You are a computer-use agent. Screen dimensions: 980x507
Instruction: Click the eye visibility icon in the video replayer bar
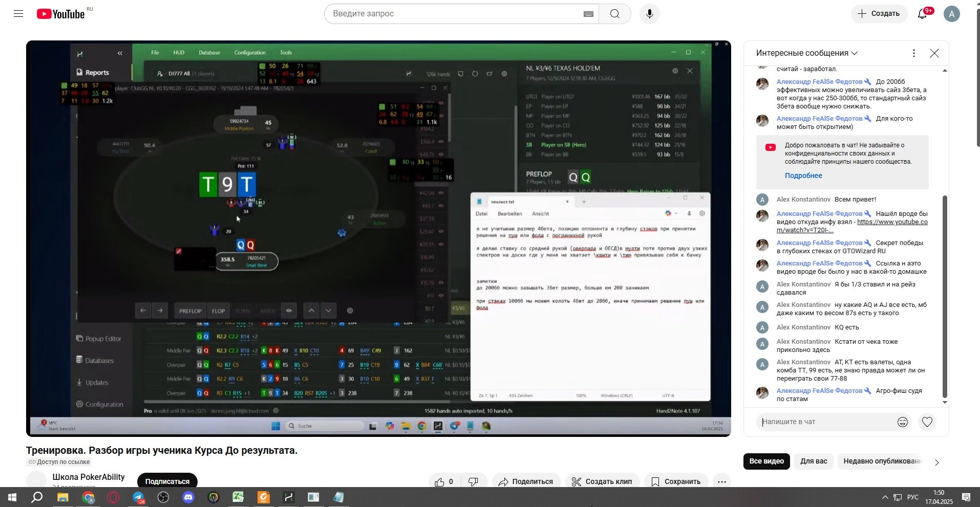pyautogui.click(x=289, y=311)
